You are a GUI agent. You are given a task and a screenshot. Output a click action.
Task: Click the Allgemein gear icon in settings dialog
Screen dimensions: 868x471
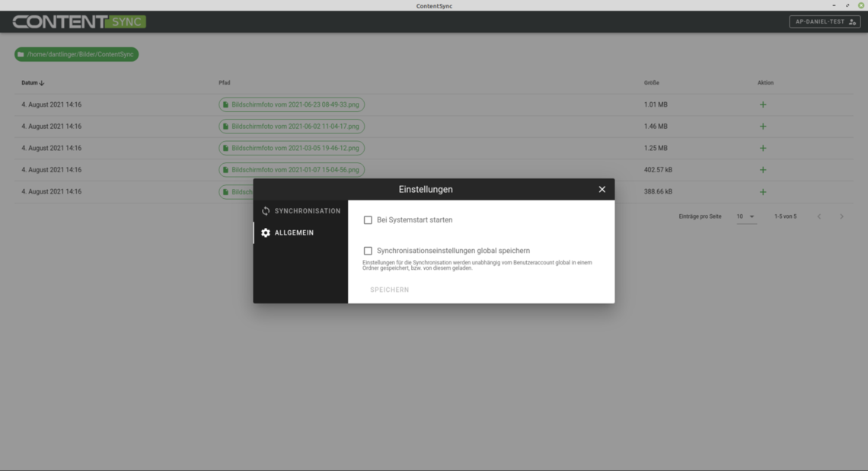(266, 232)
